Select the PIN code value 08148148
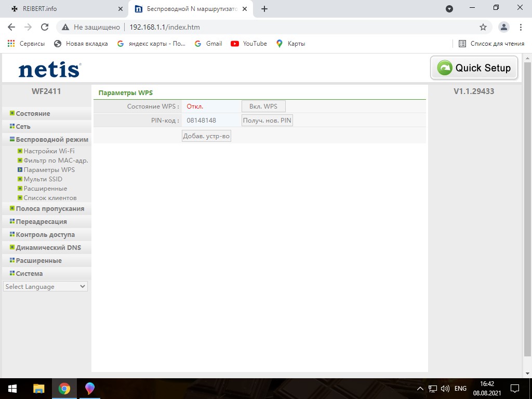 pos(201,121)
